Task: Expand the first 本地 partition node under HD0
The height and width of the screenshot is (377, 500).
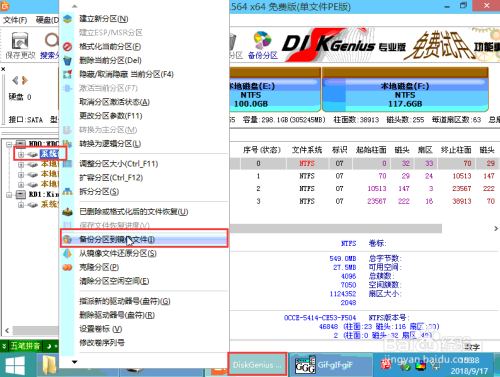Action: (x=21, y=165)
